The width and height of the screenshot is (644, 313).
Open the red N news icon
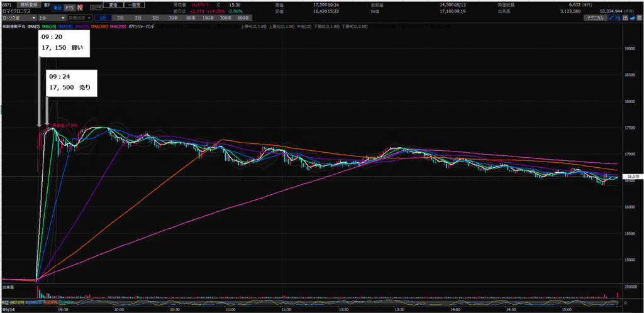point(80,8)
